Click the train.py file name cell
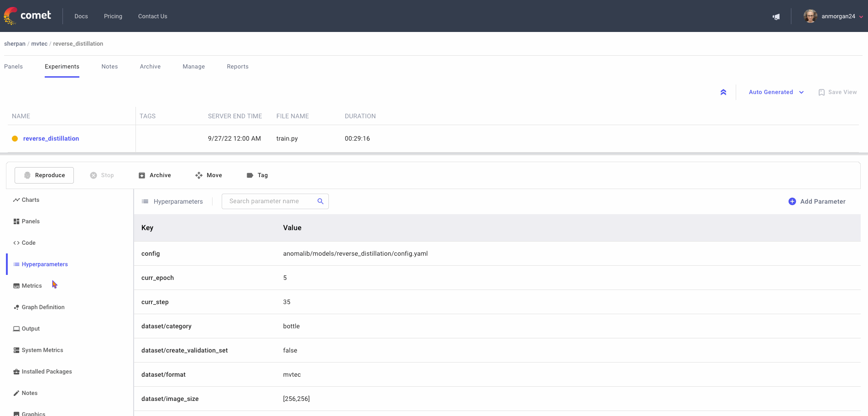Viewport: 868px width, 416px height. coord(287,138)
